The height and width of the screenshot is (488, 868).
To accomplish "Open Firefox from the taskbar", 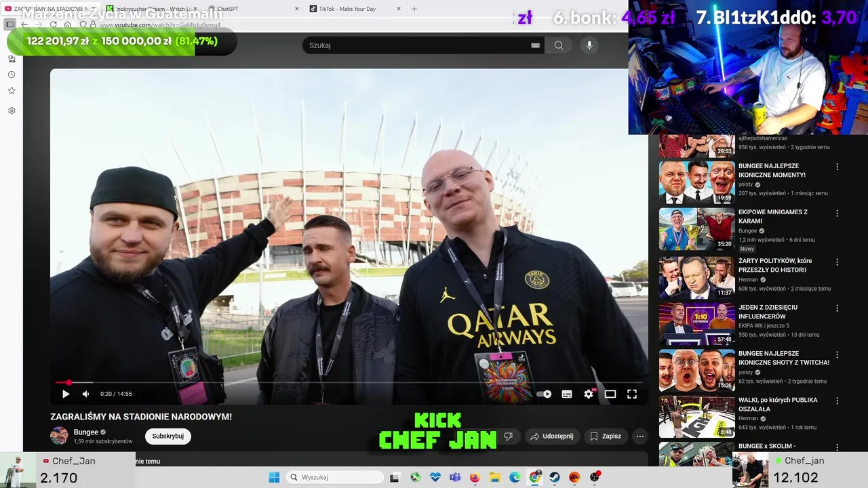I will click(x=475, y=477).
